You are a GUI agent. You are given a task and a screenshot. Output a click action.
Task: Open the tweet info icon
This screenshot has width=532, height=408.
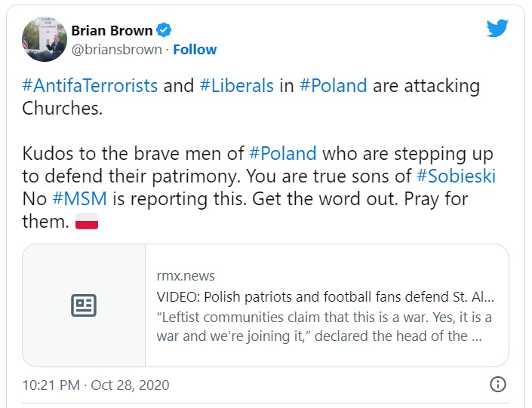pos(497,384)
